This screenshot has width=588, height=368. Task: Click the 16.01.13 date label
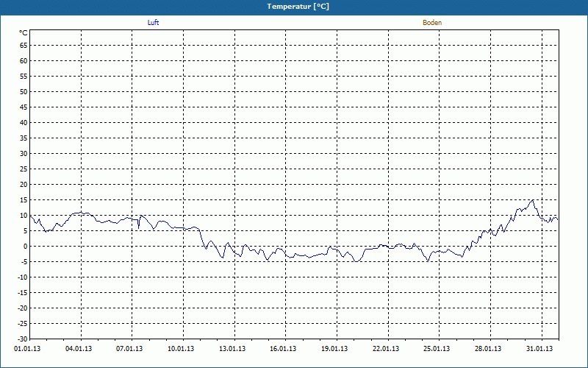(x=283, y=349)
